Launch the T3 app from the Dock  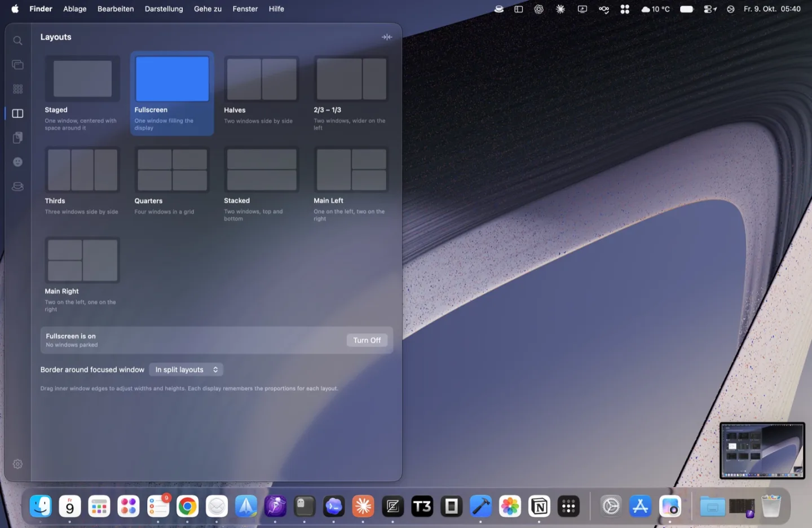pyautogui.click(x=422, y=507)
